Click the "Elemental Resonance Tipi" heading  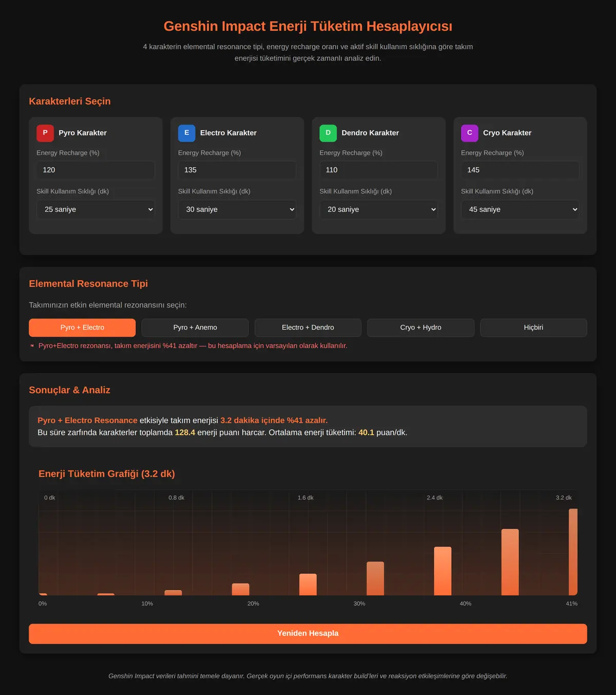pos(88,283)
